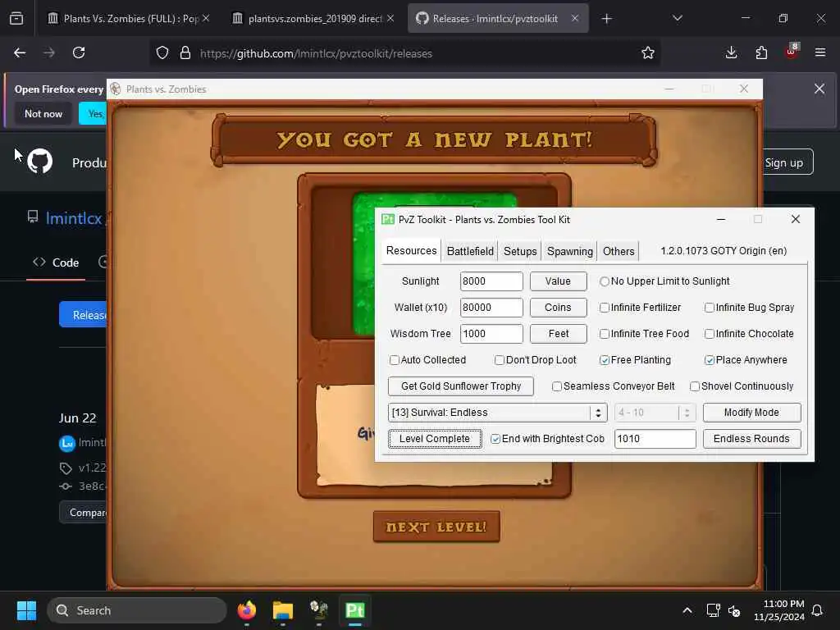Click the repository icon beside lmintlcx

(x=33, y=217)
